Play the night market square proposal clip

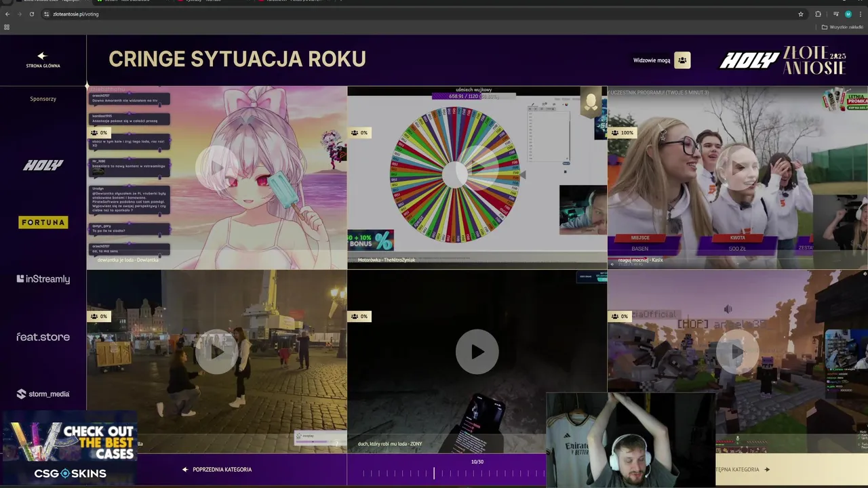217,351
